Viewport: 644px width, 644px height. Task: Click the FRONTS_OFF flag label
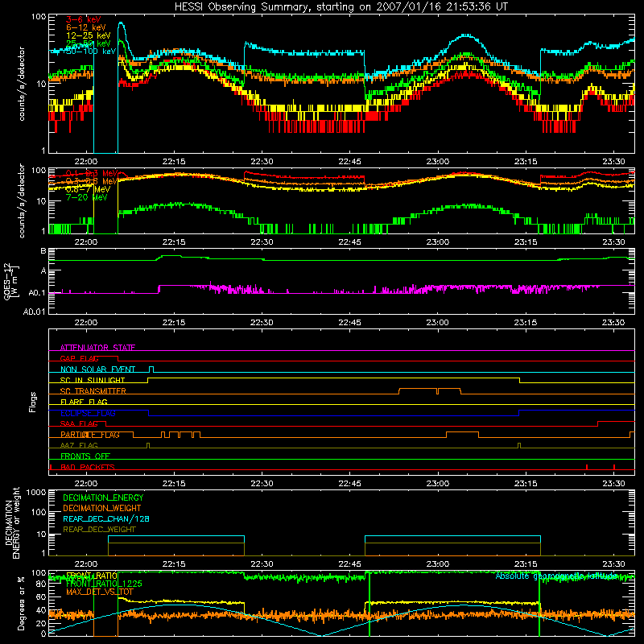[x=85, y=456]
